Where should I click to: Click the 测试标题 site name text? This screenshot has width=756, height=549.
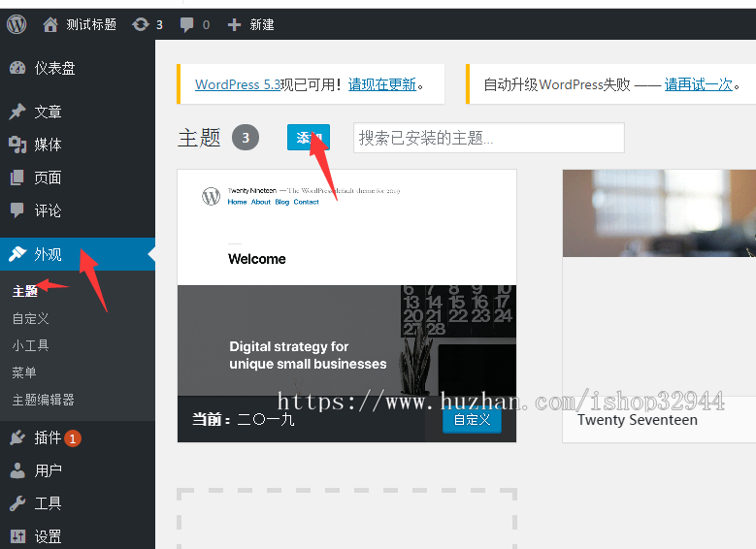coord(91,24)
